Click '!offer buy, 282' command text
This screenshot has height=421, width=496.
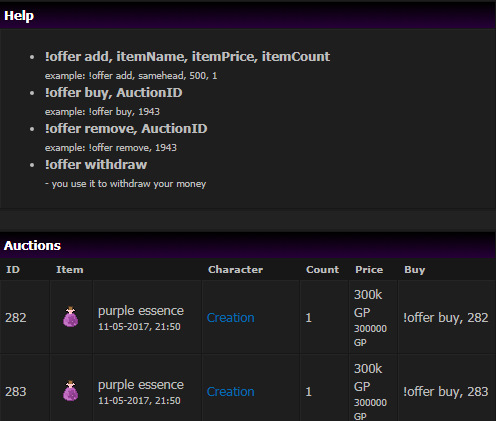446,318
